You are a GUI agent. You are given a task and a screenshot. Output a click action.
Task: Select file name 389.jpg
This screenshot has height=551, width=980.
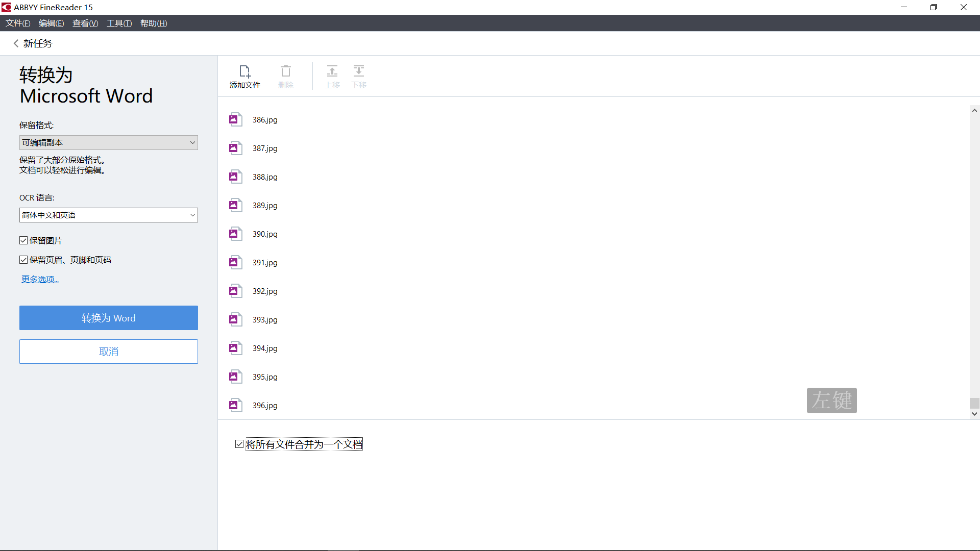[265, 206]
